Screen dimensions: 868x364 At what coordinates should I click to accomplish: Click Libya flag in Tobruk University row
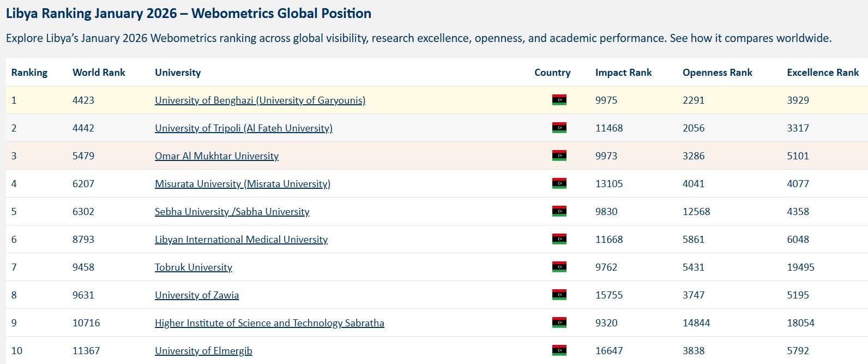point(559,267)
